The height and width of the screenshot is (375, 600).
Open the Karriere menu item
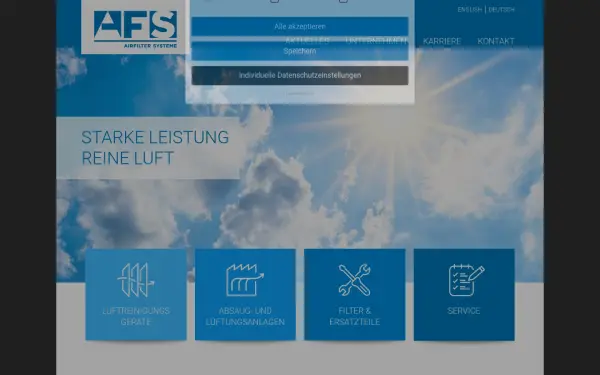point(442,41)
